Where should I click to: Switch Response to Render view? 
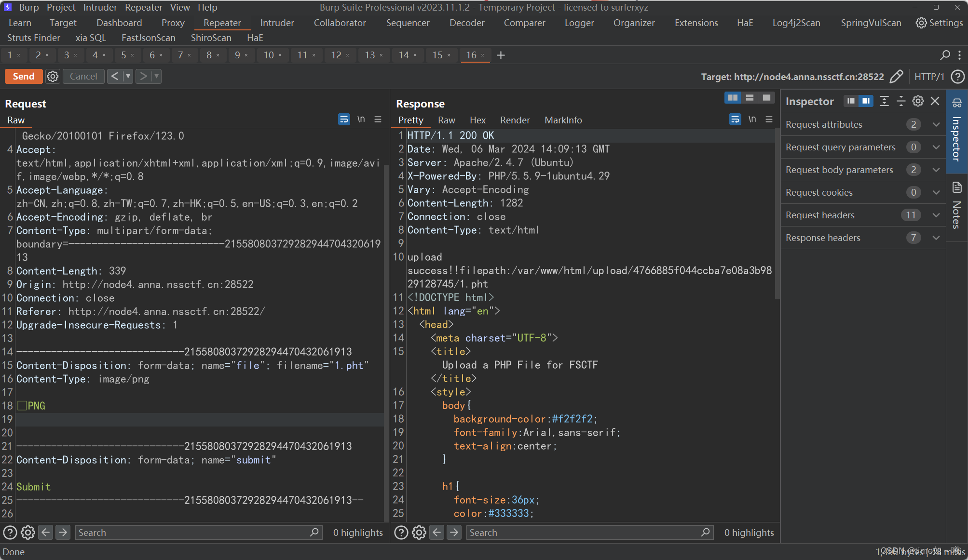click(515, 120)
